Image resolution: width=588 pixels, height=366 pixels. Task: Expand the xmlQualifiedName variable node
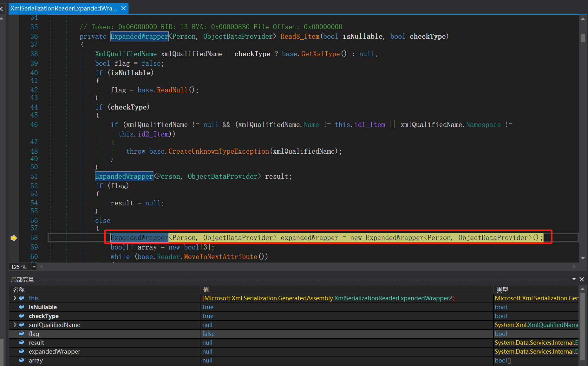[15, 325]
